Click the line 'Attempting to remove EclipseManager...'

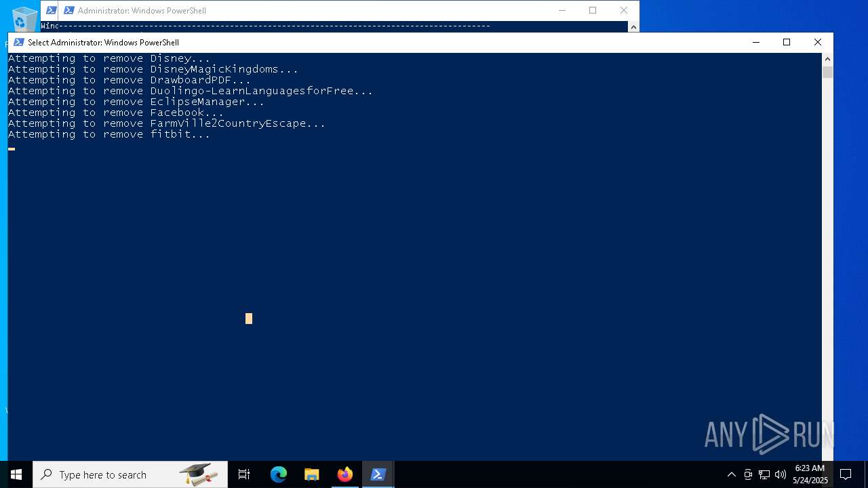[x=136, y=102]
